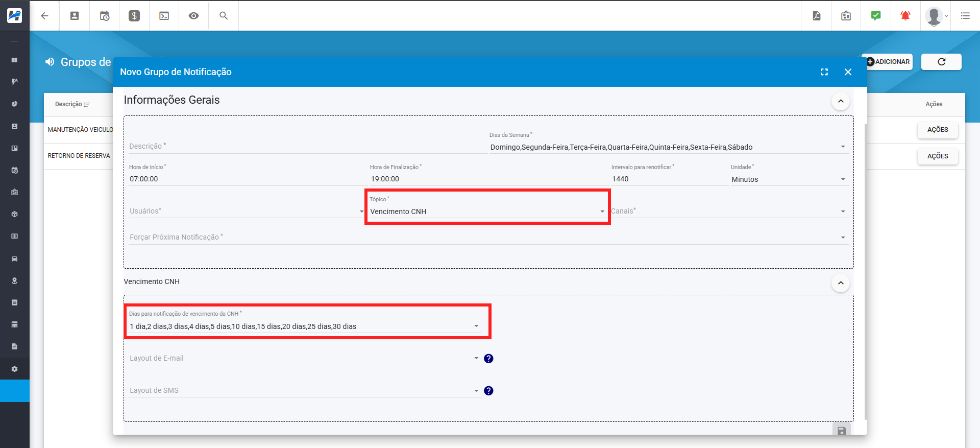The width and height of the screenshot is (980, 448).
Task: Click AÇÕES for MANUTENÇÃO VEICULO row
Action: (938, 130)
